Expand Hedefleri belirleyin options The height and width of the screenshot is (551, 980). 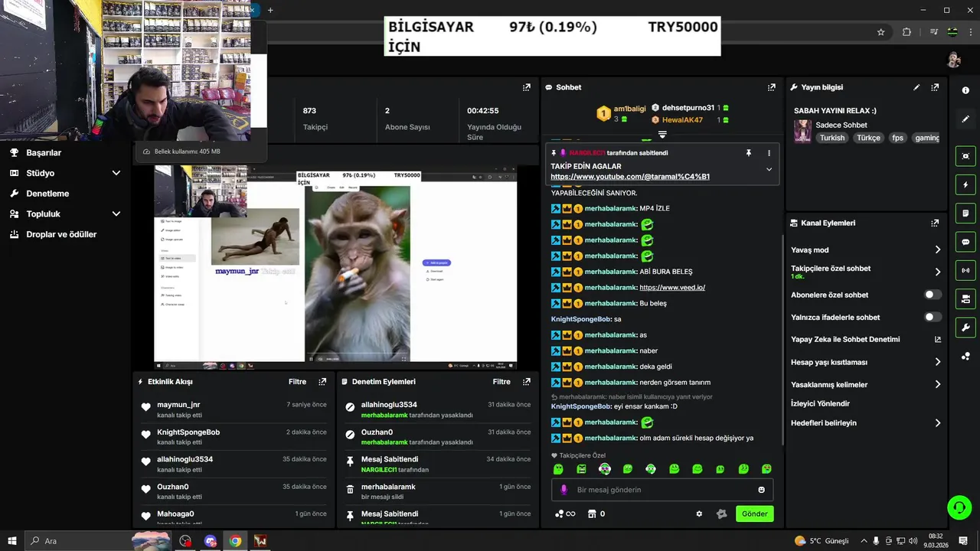point(937,423)
